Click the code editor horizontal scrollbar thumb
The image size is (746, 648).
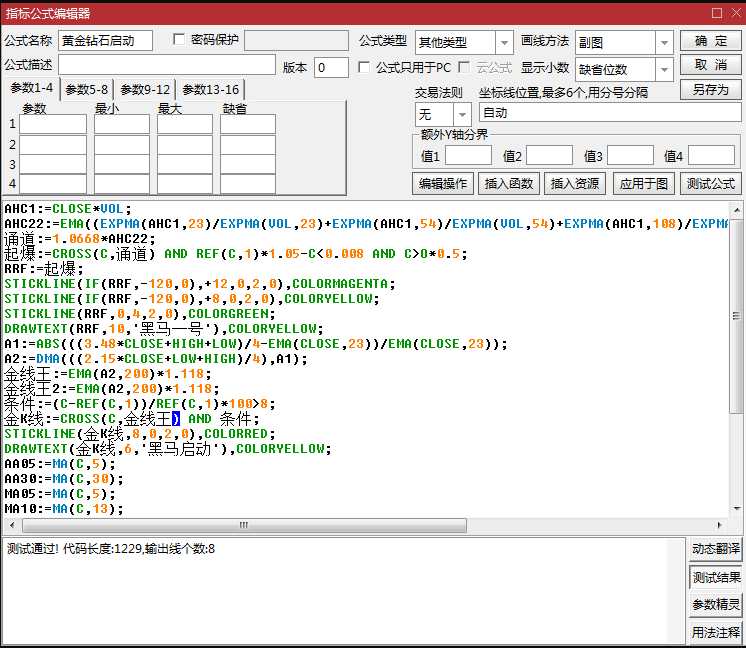click(x=245, y=525)
